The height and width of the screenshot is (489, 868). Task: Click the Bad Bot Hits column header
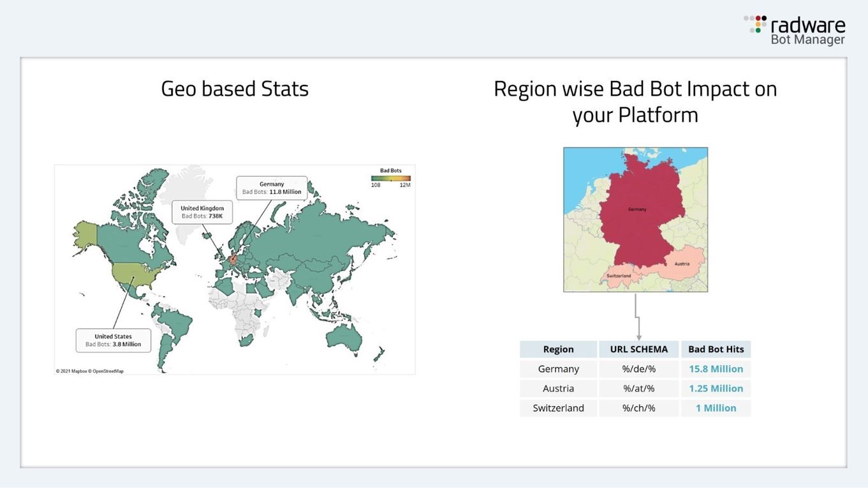click(716, 349)
